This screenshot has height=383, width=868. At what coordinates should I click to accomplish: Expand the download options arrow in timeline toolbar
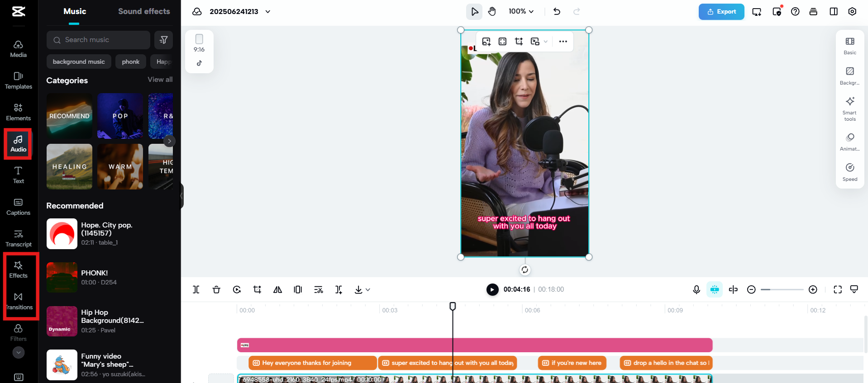(x=368, y=290)
